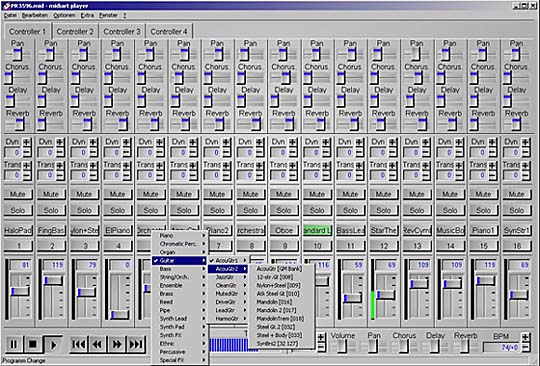Mute channel 15 Piano1
The height and width of the screenshot is (366, 540).
click(x=484, y=194)
